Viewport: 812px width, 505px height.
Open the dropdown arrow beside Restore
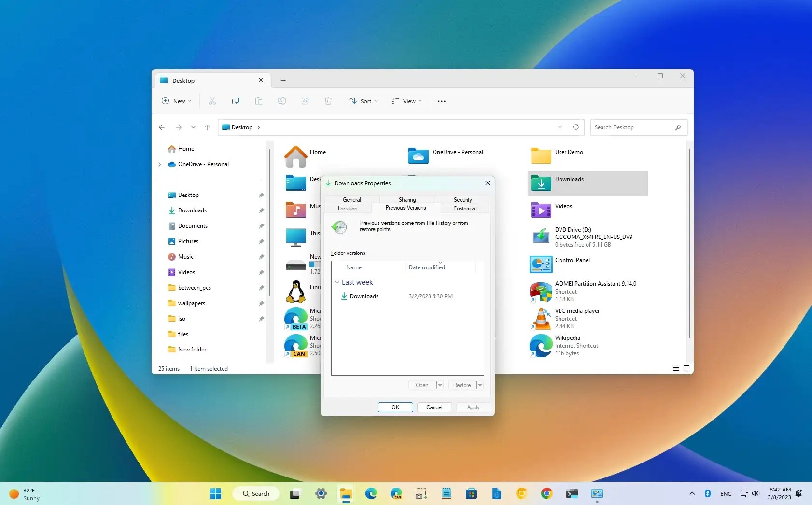pos(479,385)
